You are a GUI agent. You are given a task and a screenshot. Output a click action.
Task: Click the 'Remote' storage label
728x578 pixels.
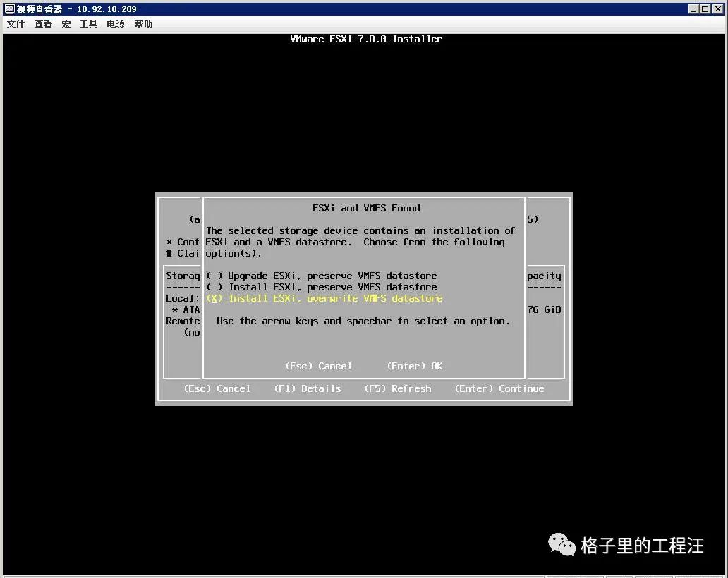(x=183, y=321)
